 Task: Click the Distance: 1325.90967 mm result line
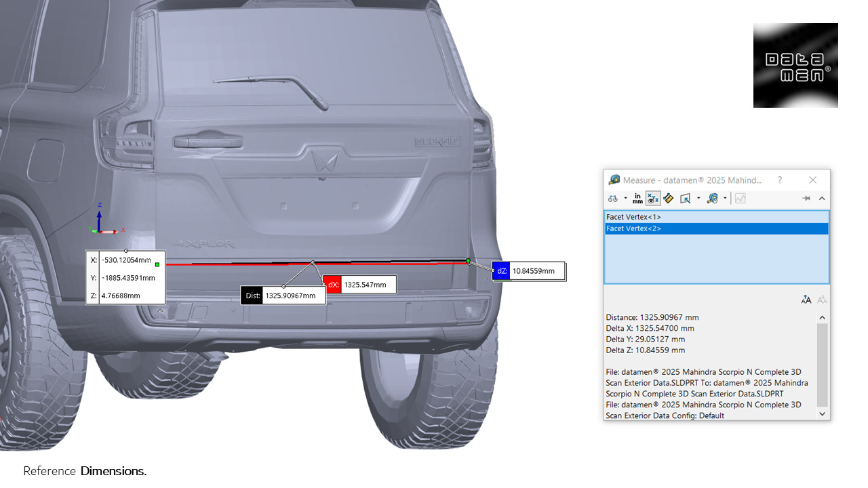tap(652, 317)
